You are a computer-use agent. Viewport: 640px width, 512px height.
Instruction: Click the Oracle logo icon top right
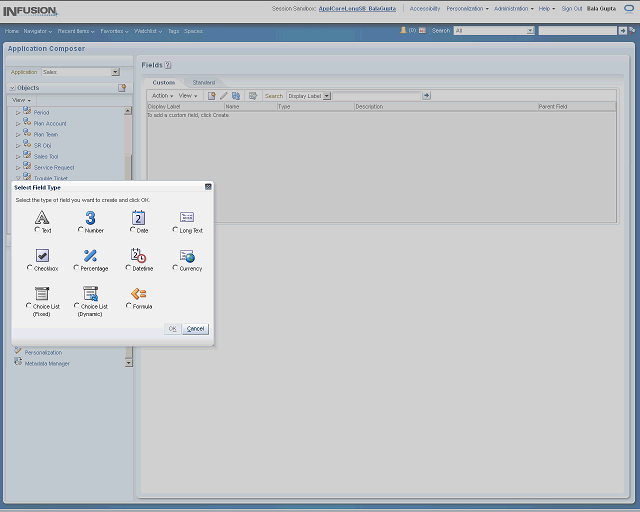click(629, 9)
